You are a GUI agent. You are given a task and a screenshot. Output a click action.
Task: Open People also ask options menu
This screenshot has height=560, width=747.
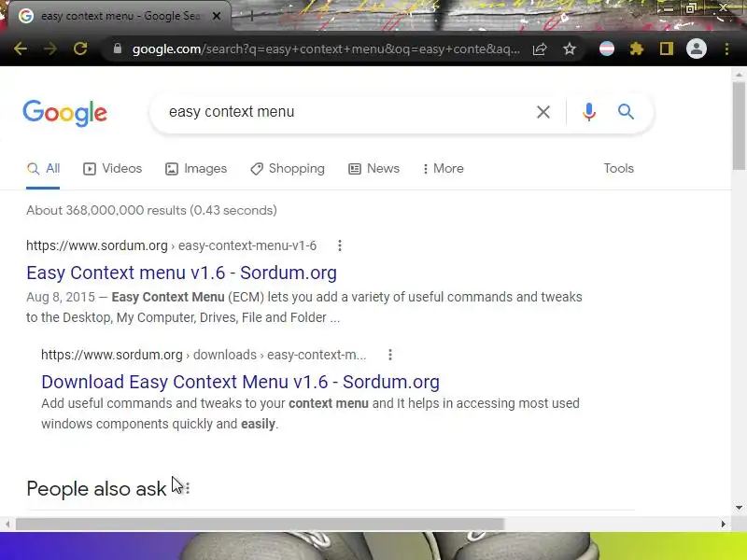(x=188, y=488)
